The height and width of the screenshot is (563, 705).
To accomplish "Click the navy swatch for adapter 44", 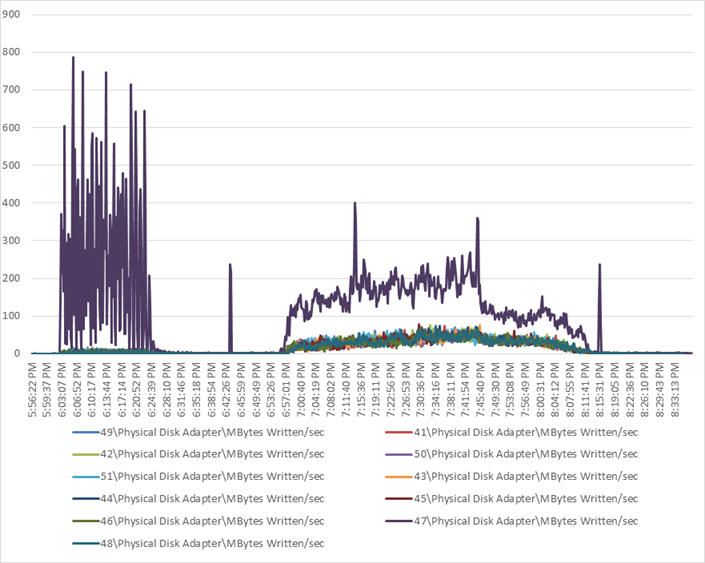I will click(85, 499).
